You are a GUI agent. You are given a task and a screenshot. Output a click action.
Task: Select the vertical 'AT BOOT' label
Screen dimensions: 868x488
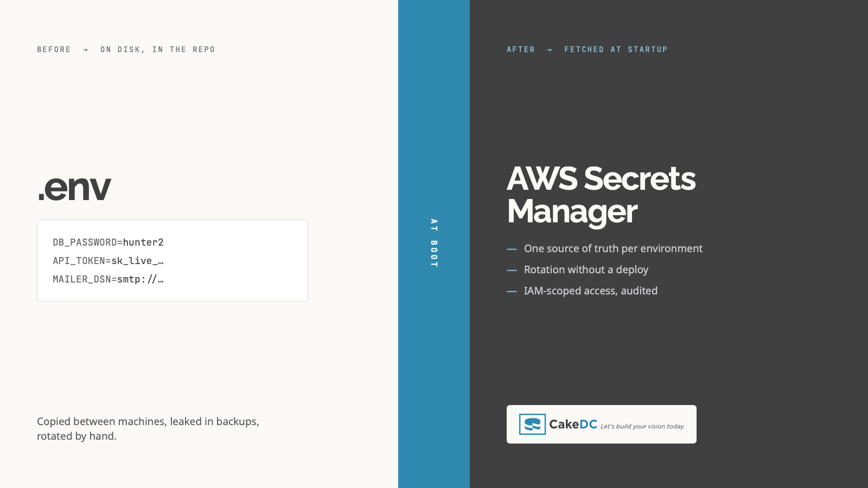pos(434,243)
